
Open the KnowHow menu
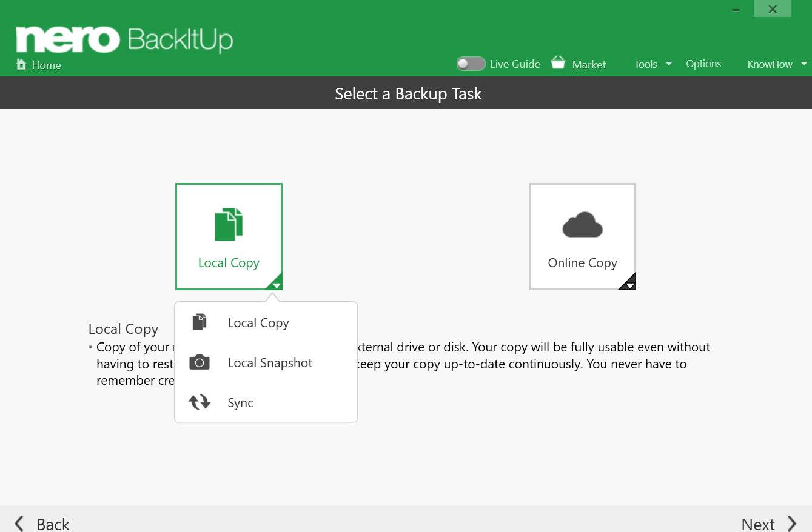[770, 64]
